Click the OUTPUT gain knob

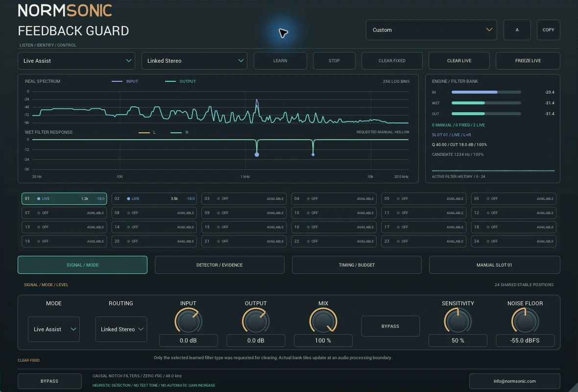[256, 321]
